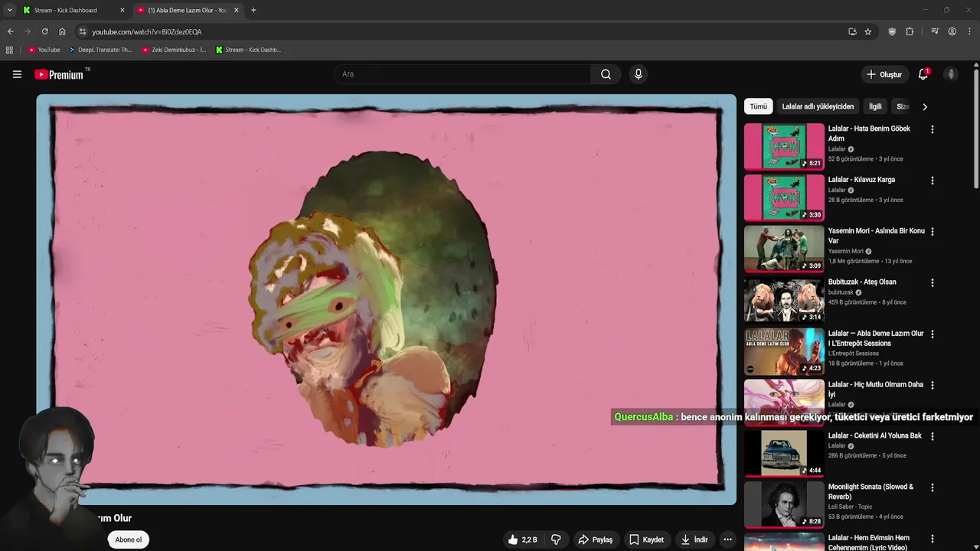Open title Bubituzak - Ateş Olsan
The image size is (980, 551).
point(862,282)
